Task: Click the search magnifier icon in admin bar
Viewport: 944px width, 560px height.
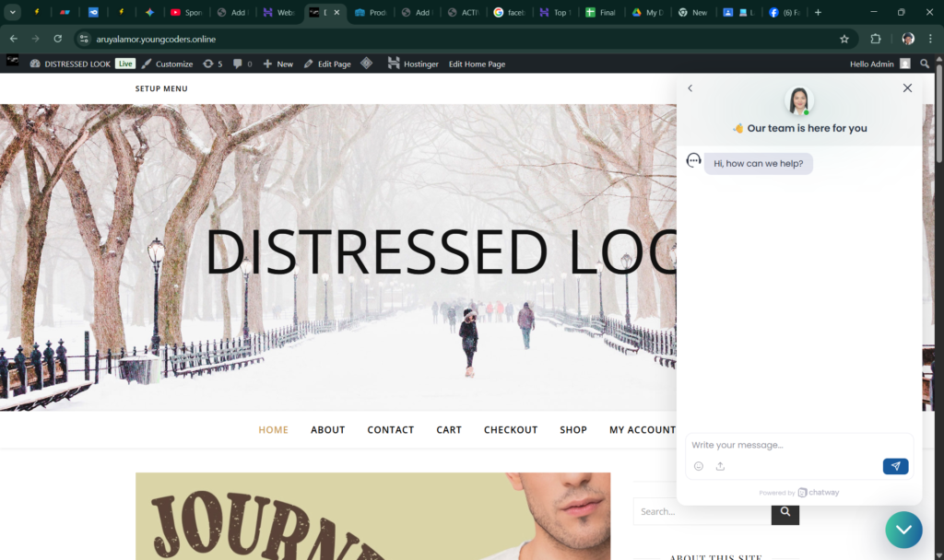Action: pos(925,63)
